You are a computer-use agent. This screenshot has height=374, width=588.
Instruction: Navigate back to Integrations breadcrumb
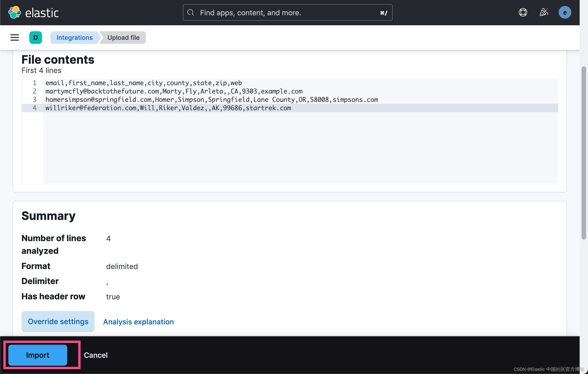(74, 37)
